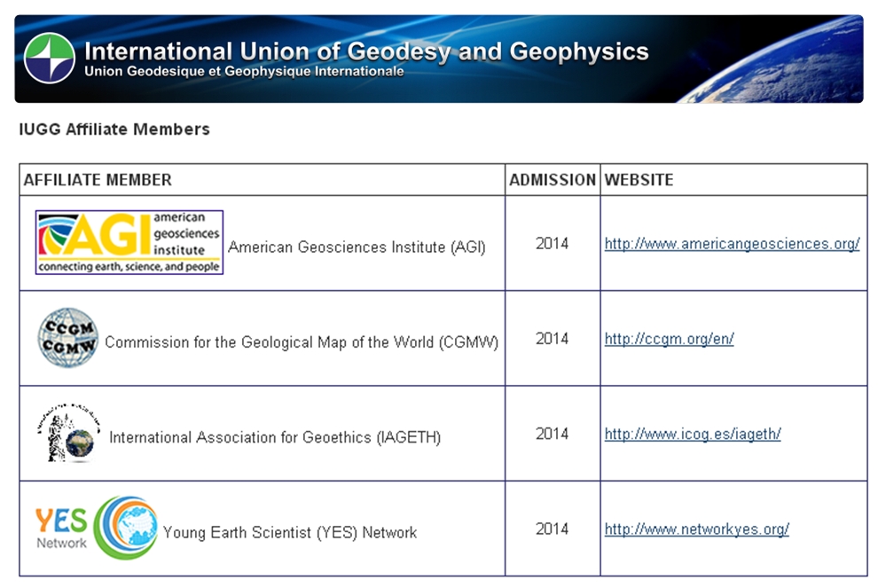The height and width of the screenshot is (588, 878).
Task: Visit the networkyes.org link
Action: pyautogui.click(x=696, y=529)
